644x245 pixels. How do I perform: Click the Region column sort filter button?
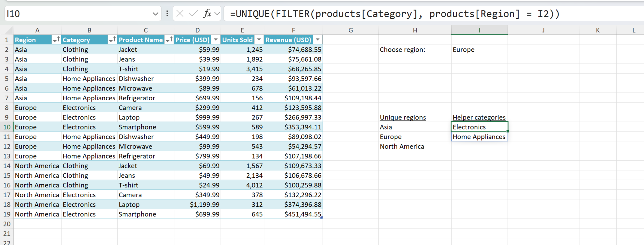56,40
